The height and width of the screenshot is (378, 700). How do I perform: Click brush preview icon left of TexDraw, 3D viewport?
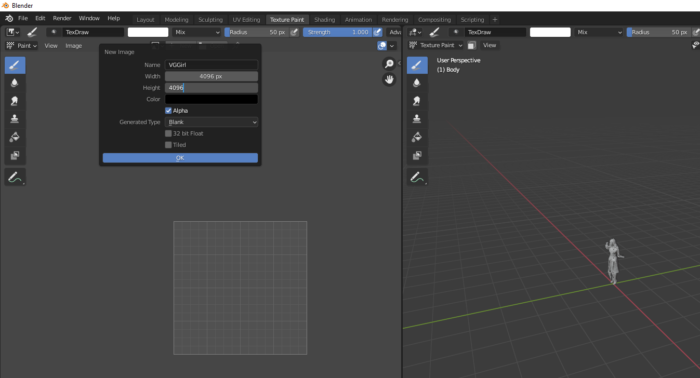coord(456,32)
